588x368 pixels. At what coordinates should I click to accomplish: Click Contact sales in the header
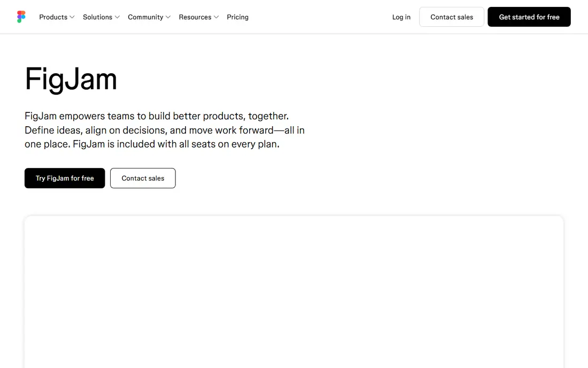[x=452, y=17]
